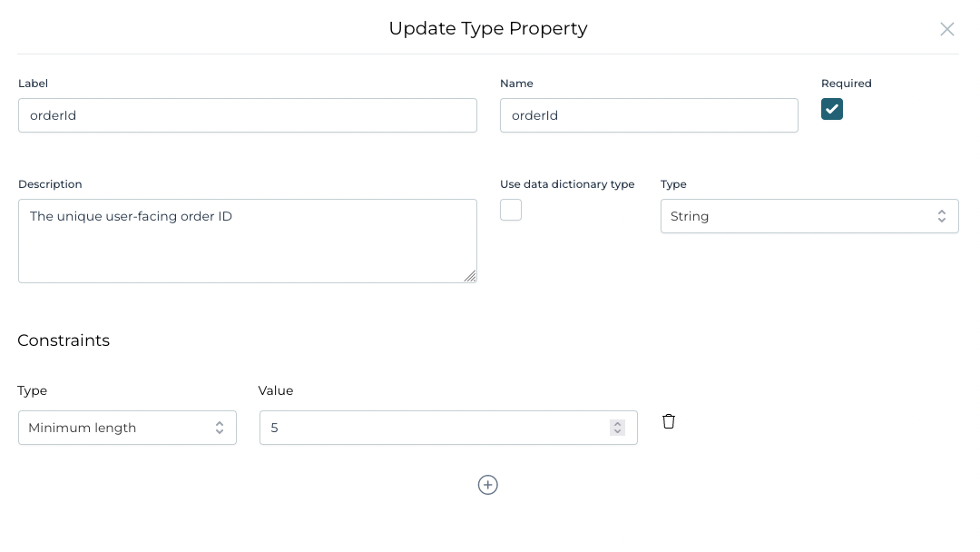Viewport: 980px width, 552px height.
Task: Open the Type dropdown showing String
Action: 809,216
